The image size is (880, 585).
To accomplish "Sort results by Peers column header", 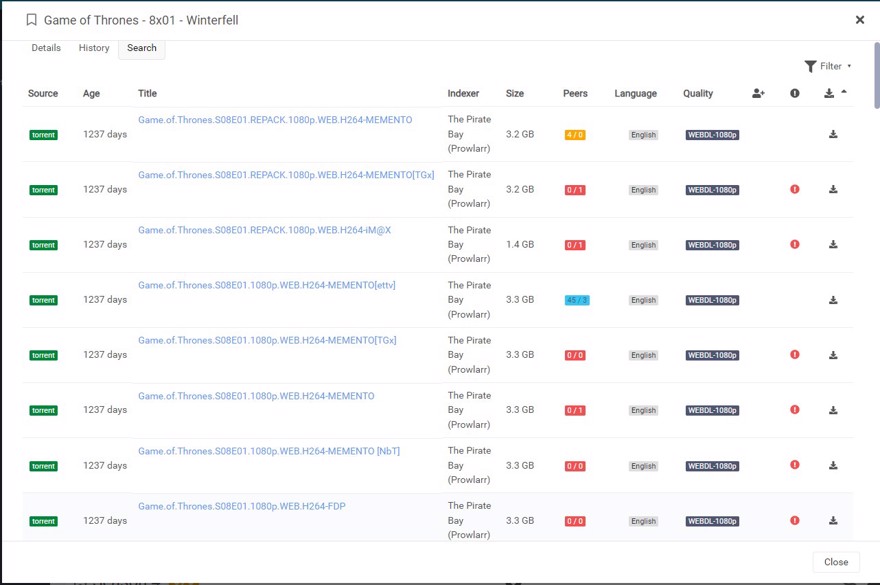I will point(575,93).
